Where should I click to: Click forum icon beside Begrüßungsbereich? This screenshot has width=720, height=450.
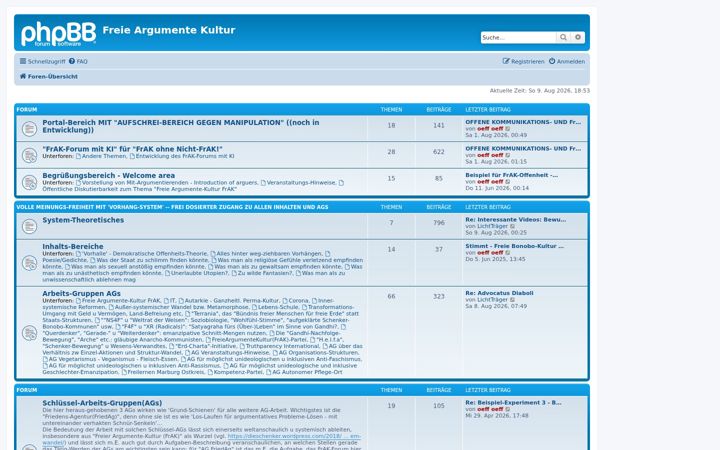[29, 182]
